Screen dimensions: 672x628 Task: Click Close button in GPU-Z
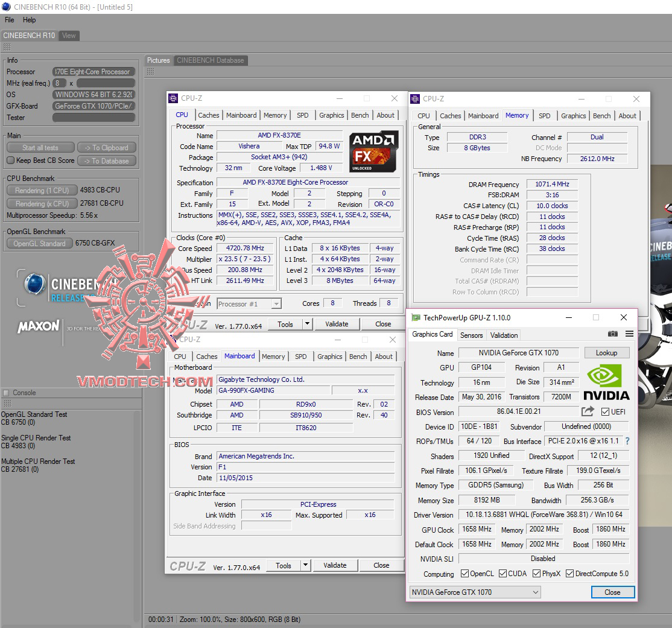click(612, 592)
